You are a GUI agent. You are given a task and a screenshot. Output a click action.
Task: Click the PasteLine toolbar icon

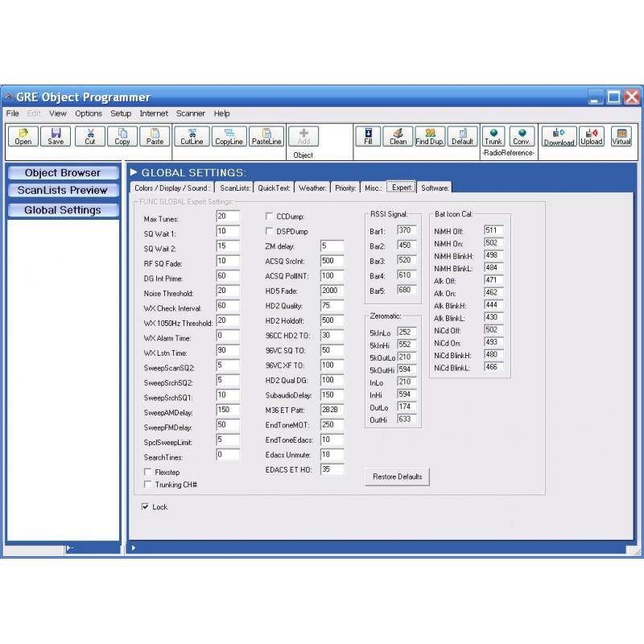pos(266,137)
